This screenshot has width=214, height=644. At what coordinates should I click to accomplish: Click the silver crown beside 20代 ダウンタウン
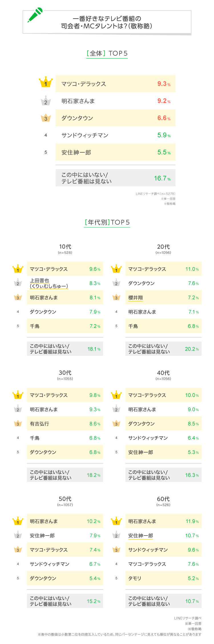point(116,283)
